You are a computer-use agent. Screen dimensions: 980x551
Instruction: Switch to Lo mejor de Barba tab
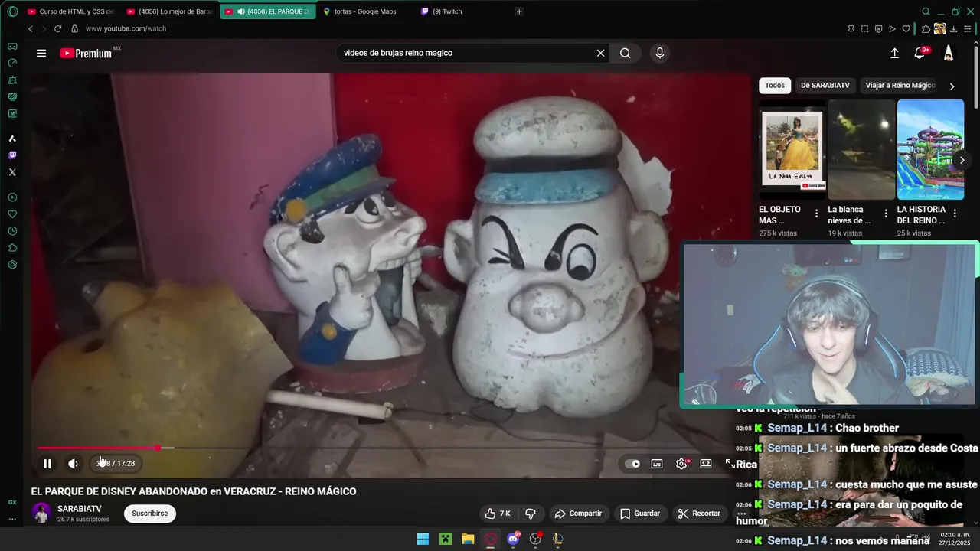click(x=170, y=11)
